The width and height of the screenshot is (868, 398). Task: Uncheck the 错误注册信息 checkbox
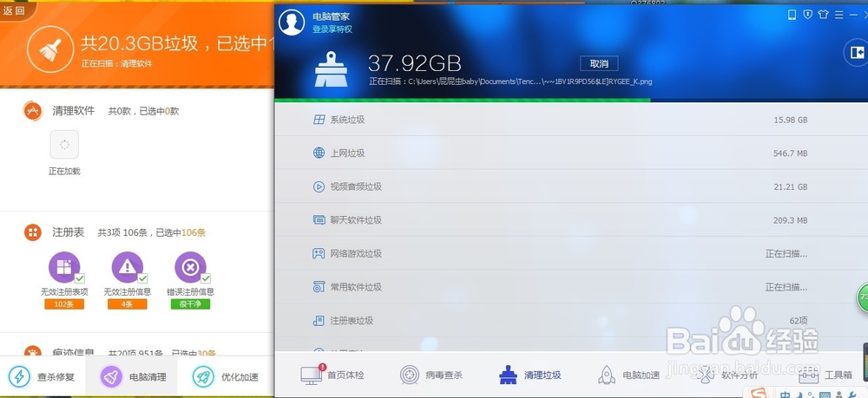(206, 278)
